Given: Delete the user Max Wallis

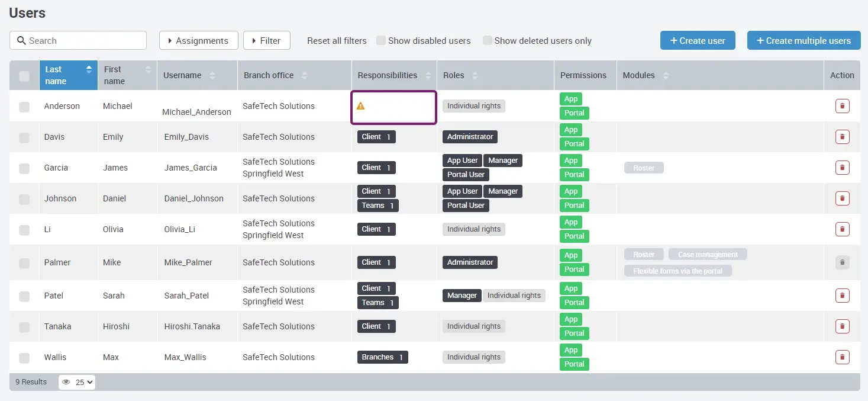Looking at the screenshot, I should (x=842, y=357).
